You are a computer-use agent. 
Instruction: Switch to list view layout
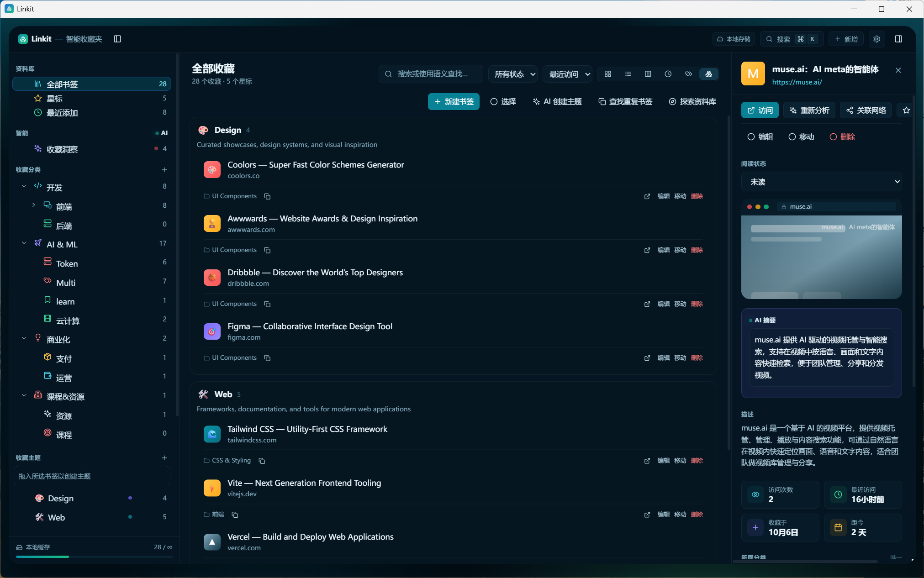(x=628, y=74)
